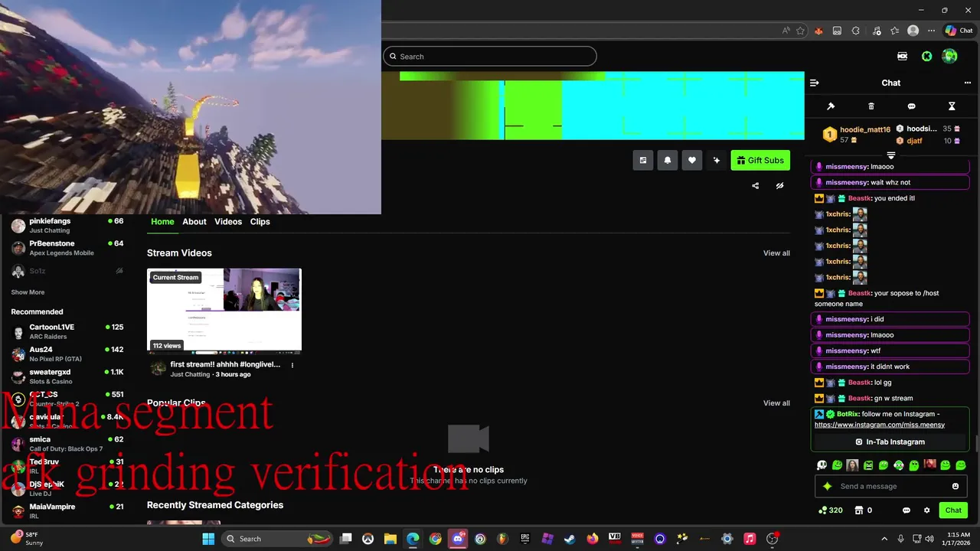This screenshot has height=551, width=980.
Task: Click the trash can icon in chat toolbar
Action: (x=871, y=106)
